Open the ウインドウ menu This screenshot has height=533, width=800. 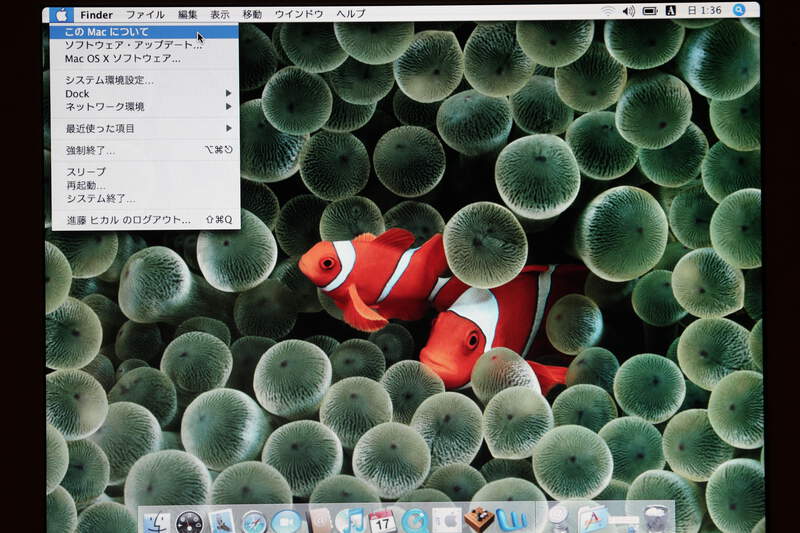click(x=299, y=14)
